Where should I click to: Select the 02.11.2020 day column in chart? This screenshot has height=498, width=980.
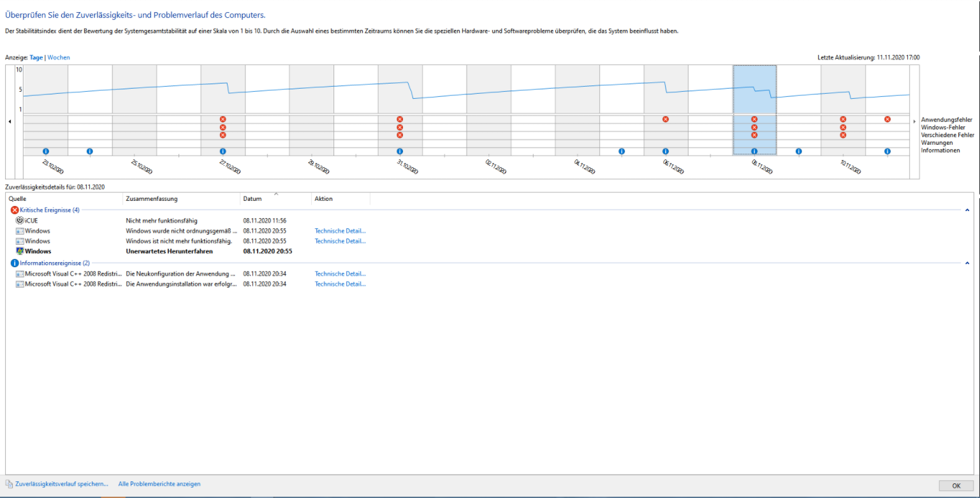coord(488,110)
